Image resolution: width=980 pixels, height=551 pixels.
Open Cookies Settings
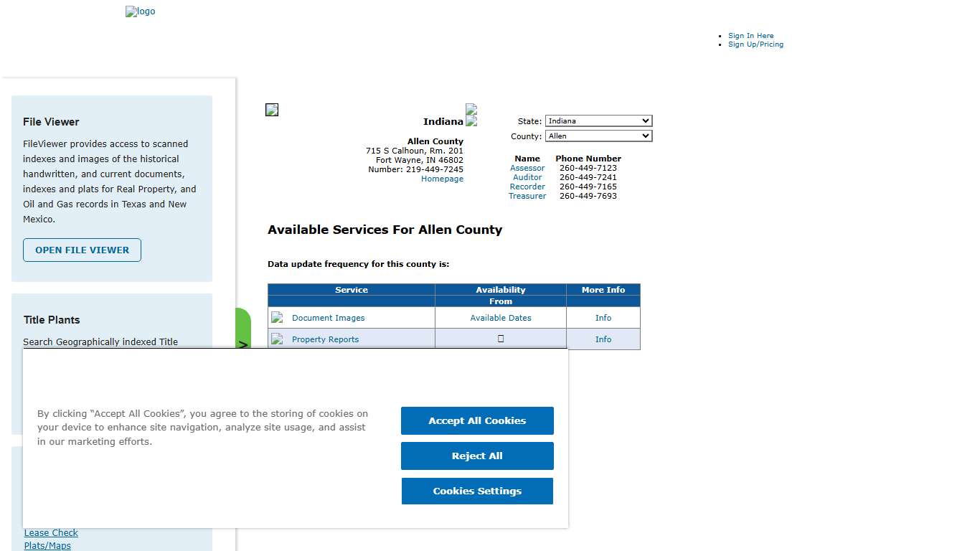(477, 491)
